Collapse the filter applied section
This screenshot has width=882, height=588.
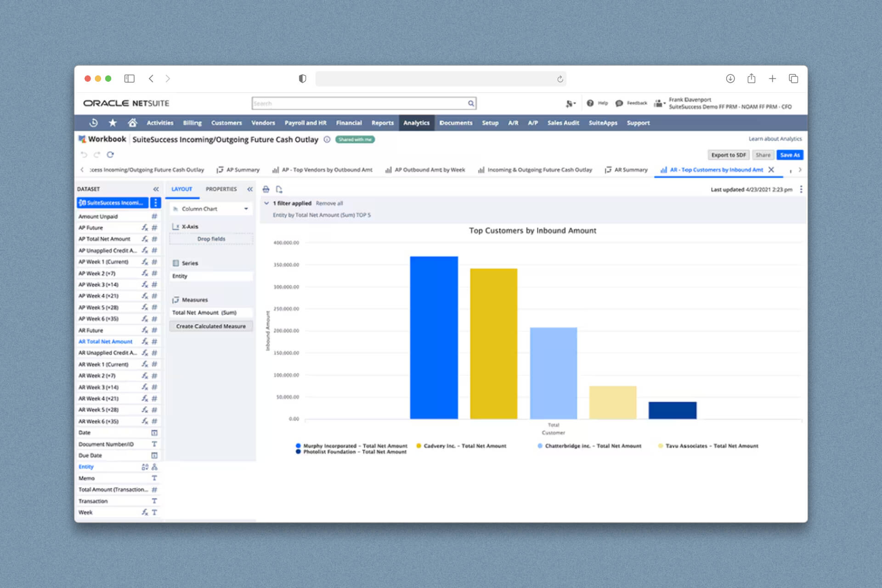pyautogui.click(x=266, y=203)
